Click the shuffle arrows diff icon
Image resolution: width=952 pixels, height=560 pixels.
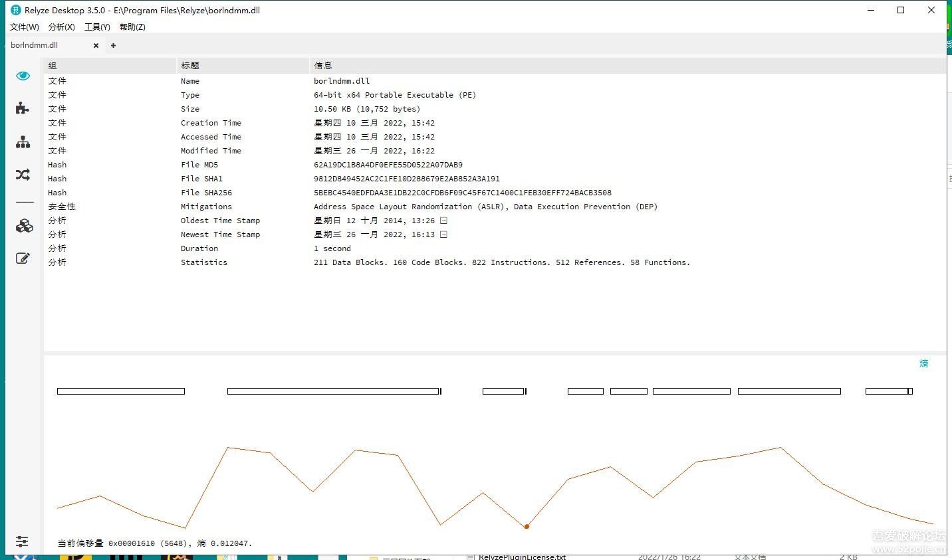23,175
